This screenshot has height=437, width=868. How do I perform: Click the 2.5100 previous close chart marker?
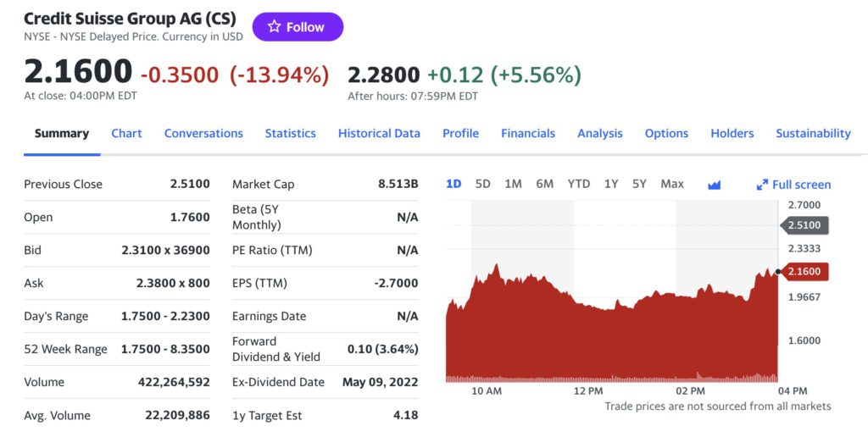(x=804, y=225)
